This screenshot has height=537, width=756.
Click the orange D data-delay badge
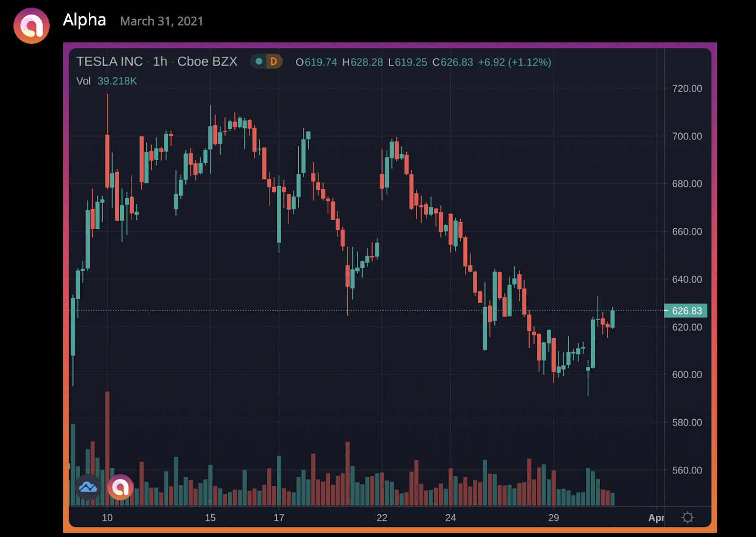pos(274,61)
